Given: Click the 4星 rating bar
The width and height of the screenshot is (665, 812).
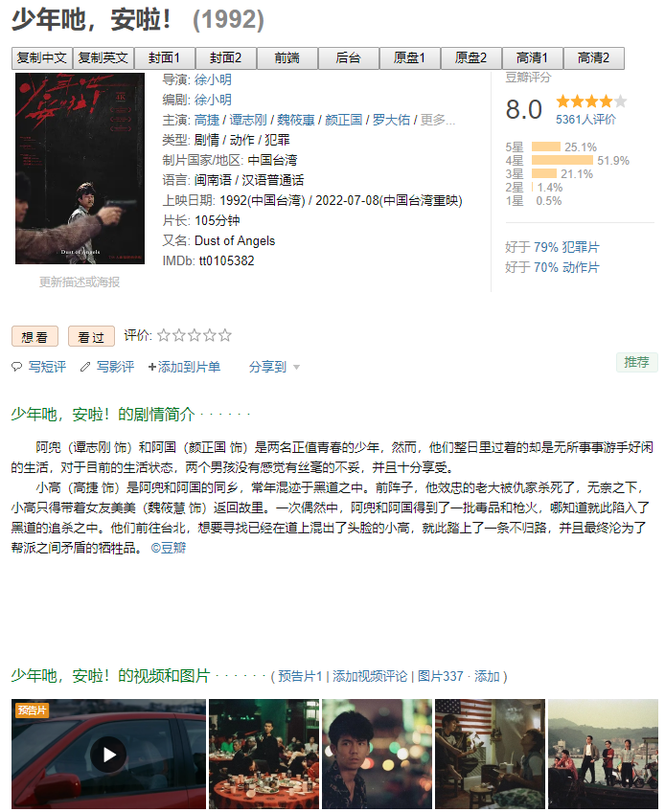Looking at the screenshot, I should pos(562,161).
